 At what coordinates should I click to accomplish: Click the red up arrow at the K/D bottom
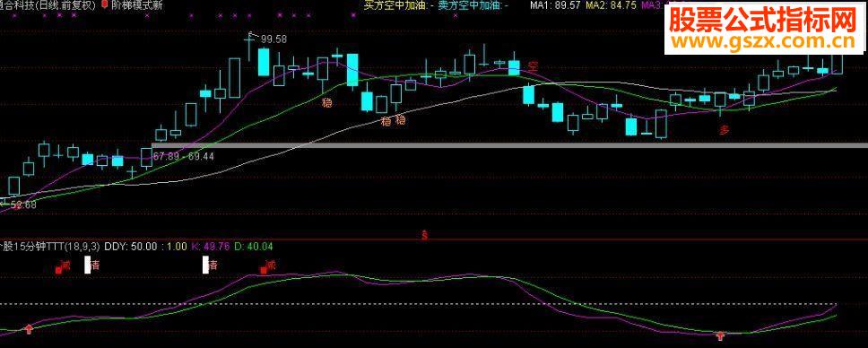[x=720, y=335]
